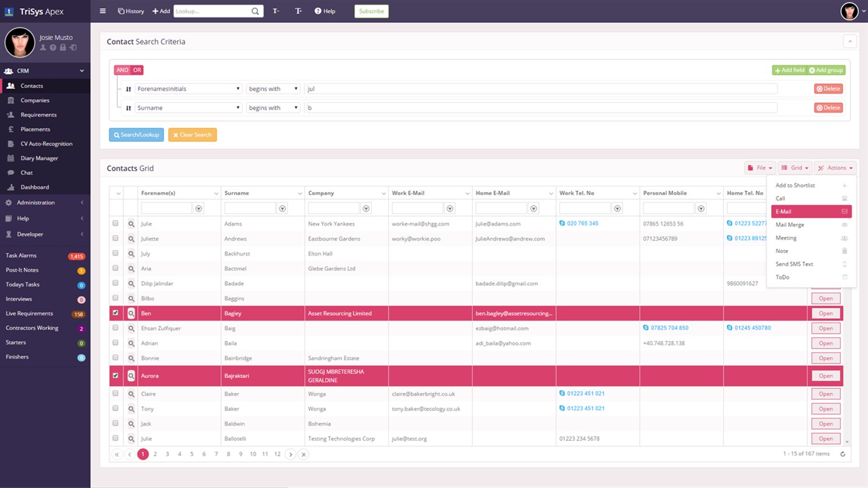The height and width of the screenshot is (488, 868).
Task: Open page 2 of the contacts grid
Action: tap(155, 454)
